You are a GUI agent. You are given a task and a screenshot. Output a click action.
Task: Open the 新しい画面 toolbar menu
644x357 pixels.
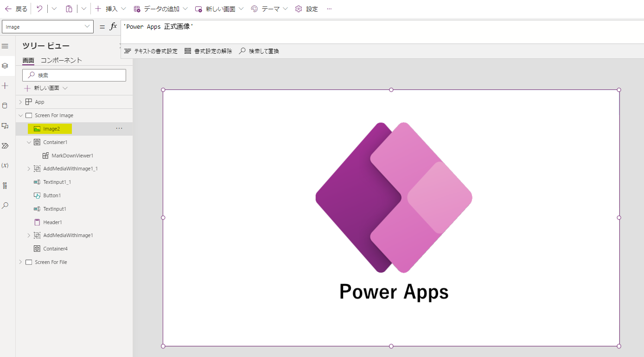tap(219, 9)
